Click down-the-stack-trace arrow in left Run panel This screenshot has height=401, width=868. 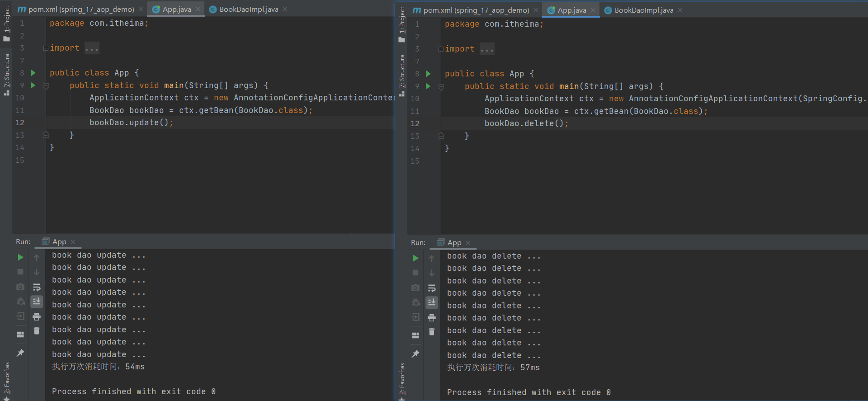click(x=37, y=272)
